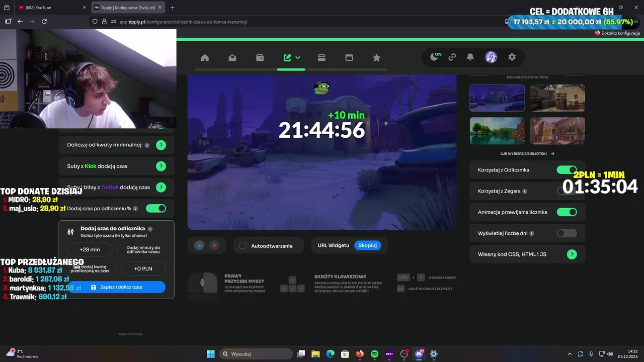Open the wallet icon in navigation
Viewport: 644px width, 362px height.
(x=260, y=58)
